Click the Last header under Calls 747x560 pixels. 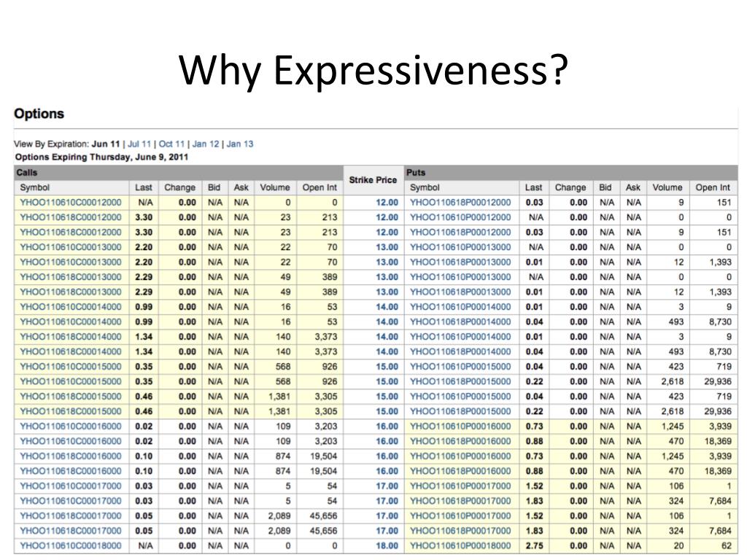(x=144, y=187)
